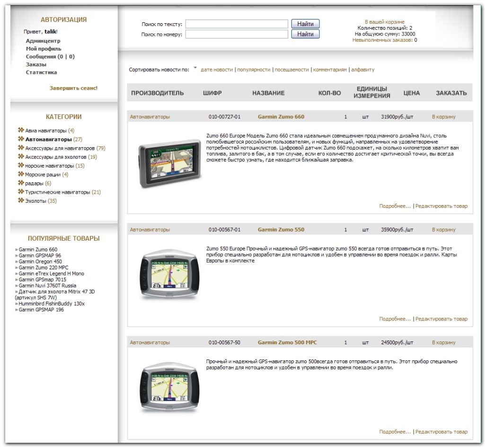Open popular item Garmin Oregon 450
Viewport: 486px width, 448px height.
(x=40, y=261)
